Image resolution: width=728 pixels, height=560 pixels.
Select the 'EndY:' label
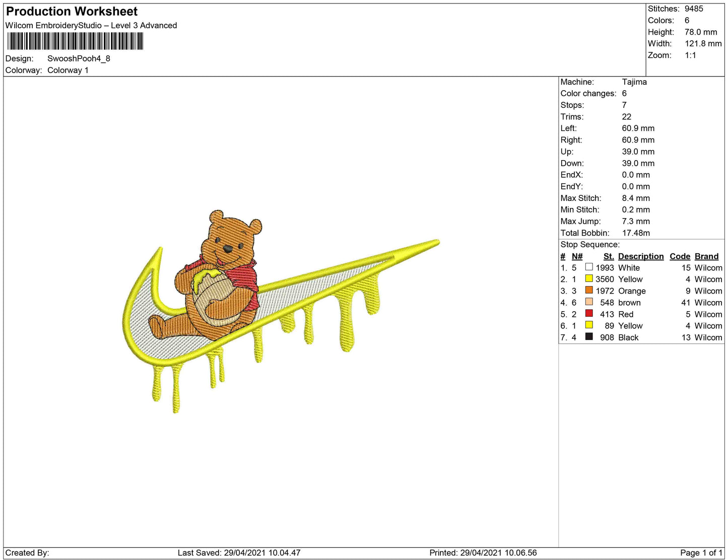(x=572, y=186)
